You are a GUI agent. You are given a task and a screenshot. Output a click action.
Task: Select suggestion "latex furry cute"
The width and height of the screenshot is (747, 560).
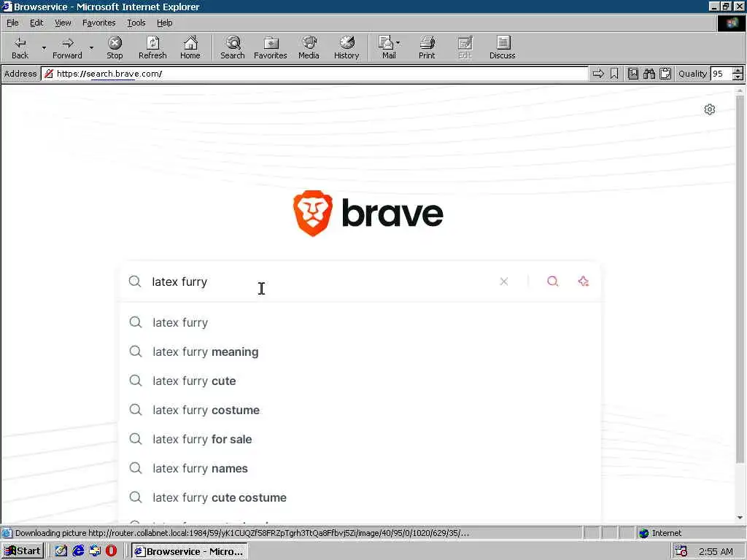[360, 381]
